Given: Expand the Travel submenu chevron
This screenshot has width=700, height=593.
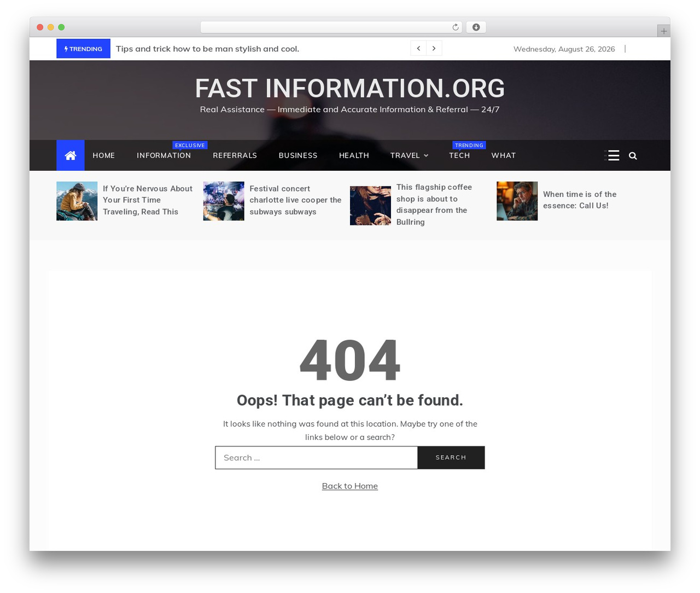Looking at the screenshot, I should pyautogui.click(x=426, y=156).
